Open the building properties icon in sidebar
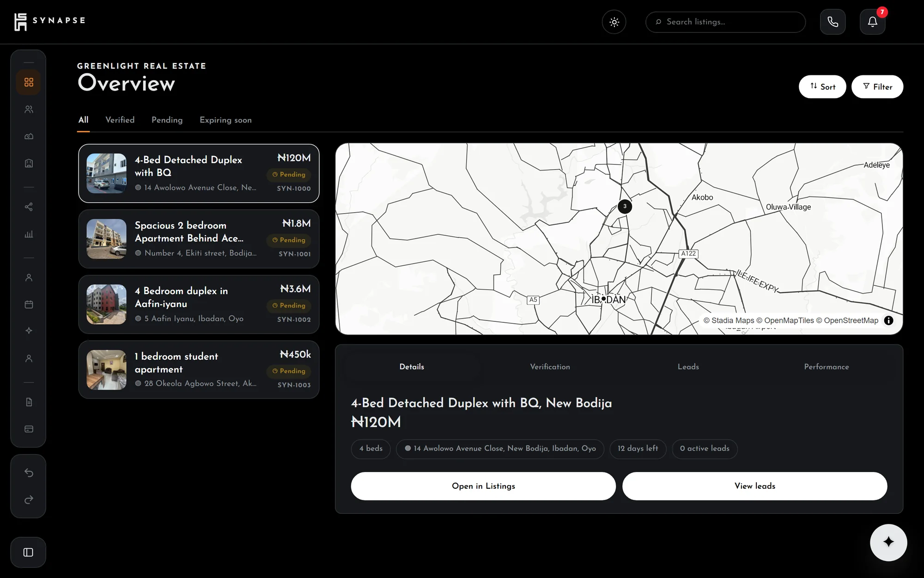Viewport: 924px width, 578px height. tap(29, 163)
